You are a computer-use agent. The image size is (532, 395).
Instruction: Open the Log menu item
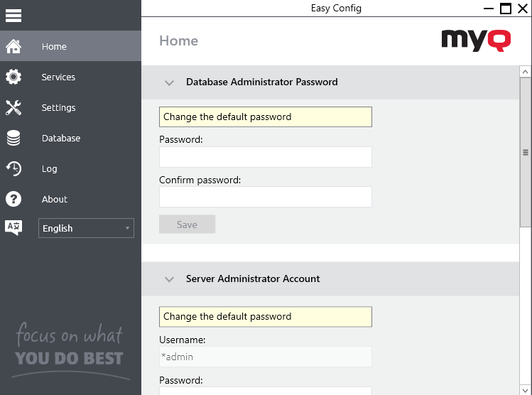point(49,169)
